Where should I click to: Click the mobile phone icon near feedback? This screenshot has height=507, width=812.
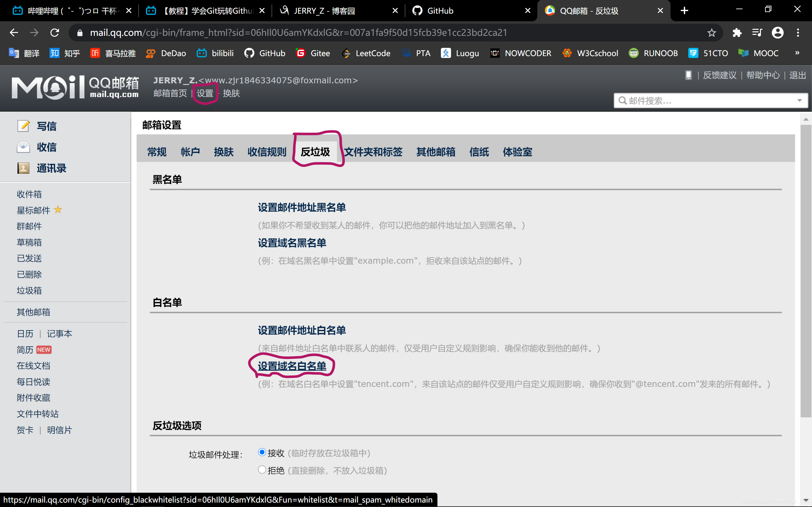click(688, 75)
